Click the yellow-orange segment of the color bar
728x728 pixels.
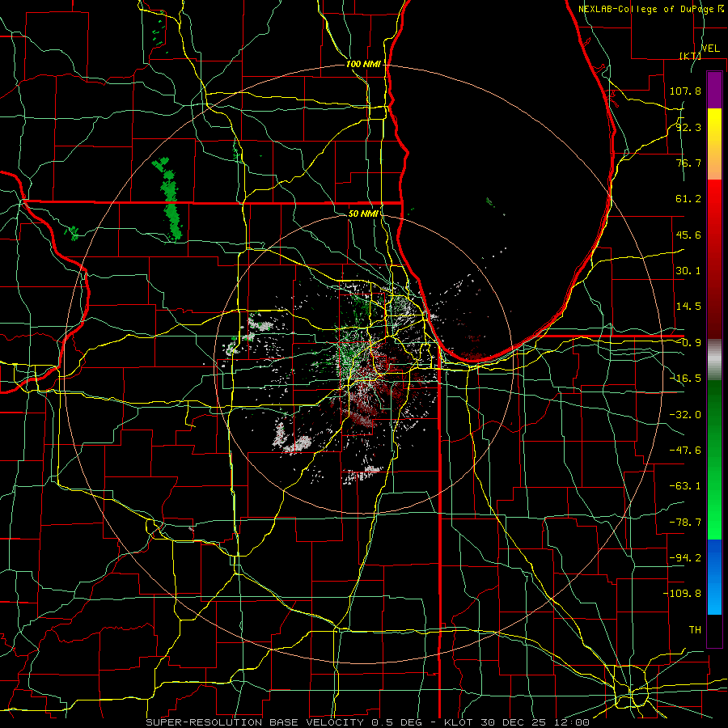coord(714,144)
